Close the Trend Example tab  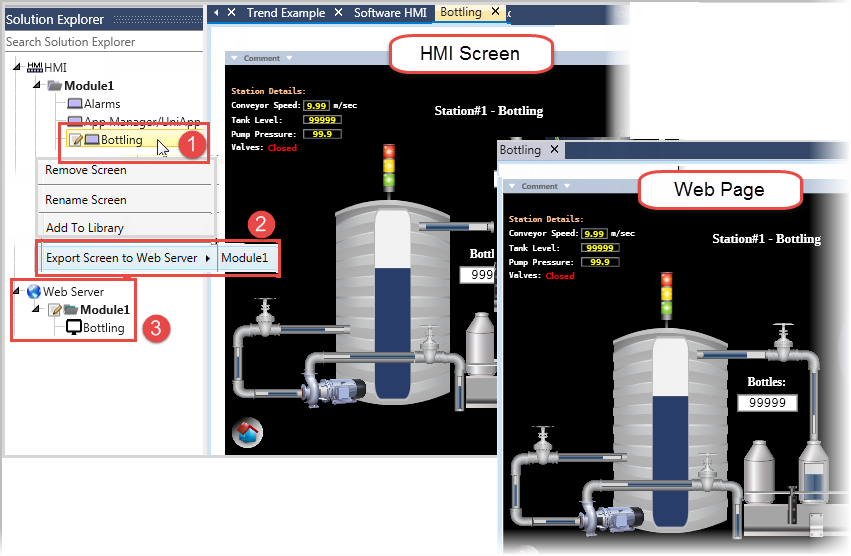click(338, 12)
